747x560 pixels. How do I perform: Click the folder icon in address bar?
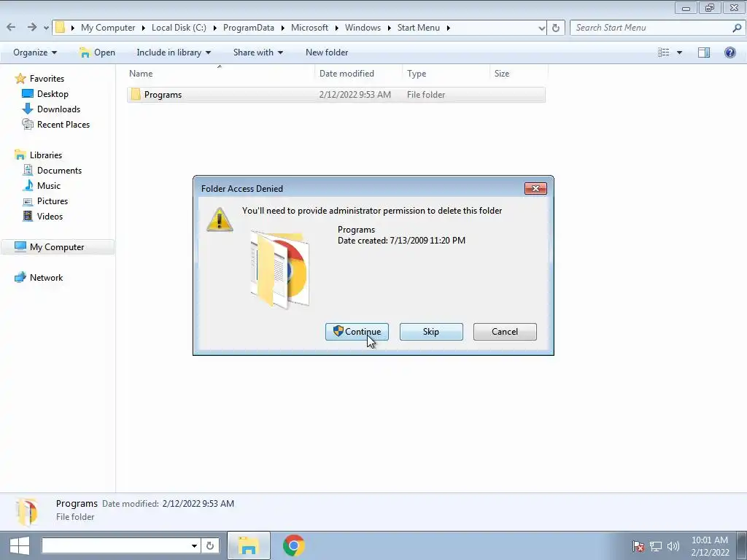(60, 28)
